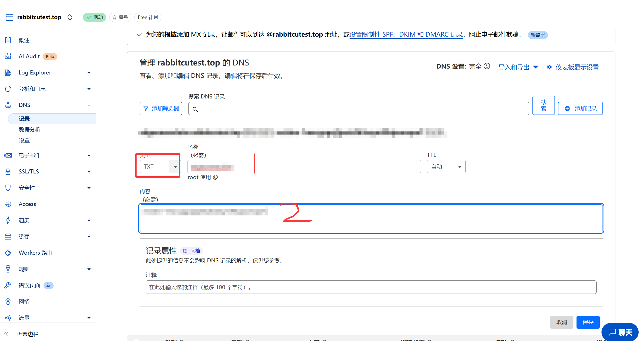This screenshot has width=644, height=341.
Task: Select 记录 under DNS
Action: [24, 119]
